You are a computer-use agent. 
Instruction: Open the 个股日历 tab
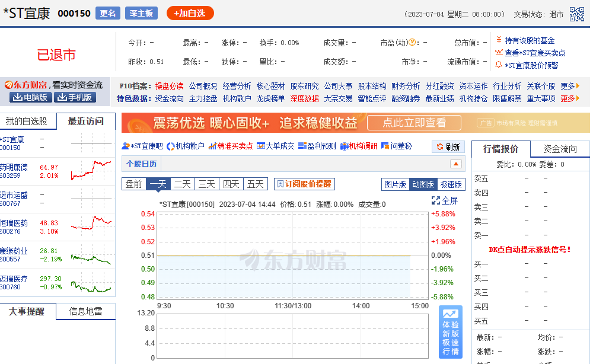point(142,164)
